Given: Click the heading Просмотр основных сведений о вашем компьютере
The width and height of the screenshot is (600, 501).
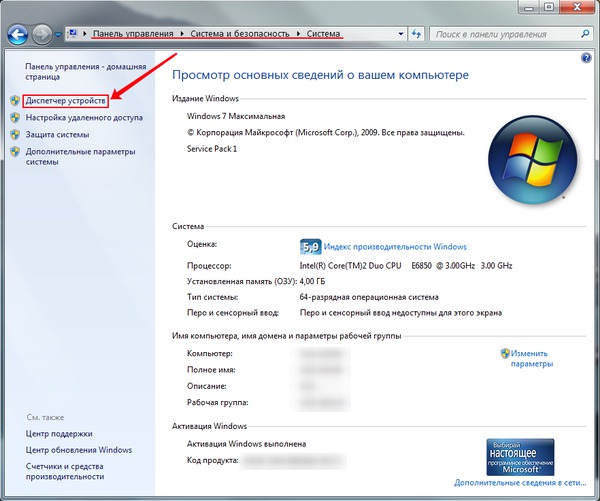Looking at the screenshot, I should coord(320,75).
